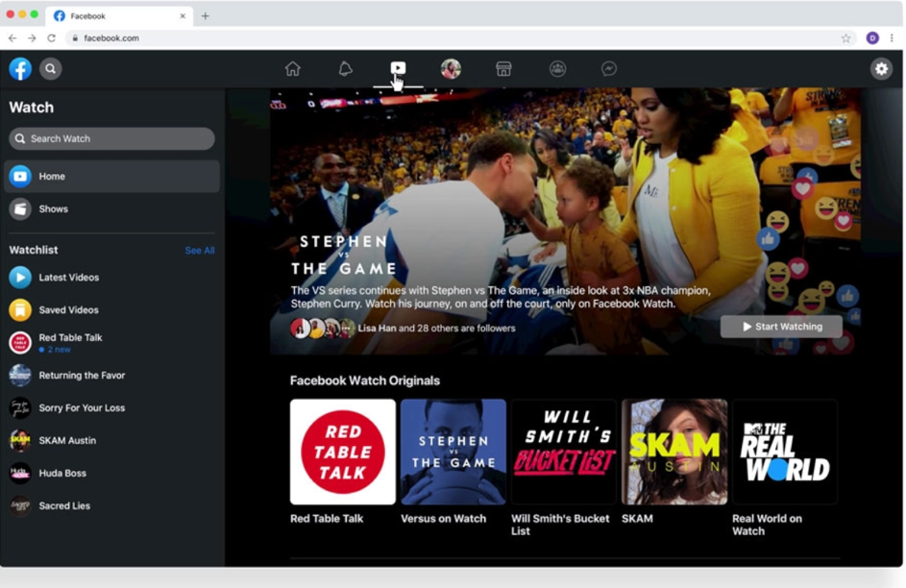The width and height of the screenshot is (906, 588).
Task: Click the Search Watch field
Action: click(111, 138)
